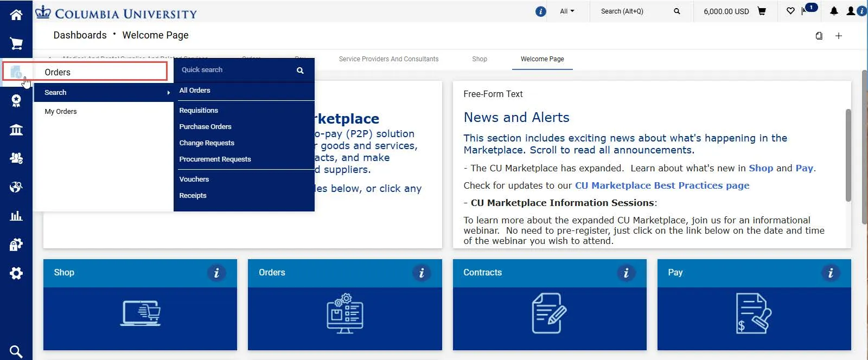Click the News and Alerts scrollbar
Viewport: 868px width, 360px height.
coord(848,155)
